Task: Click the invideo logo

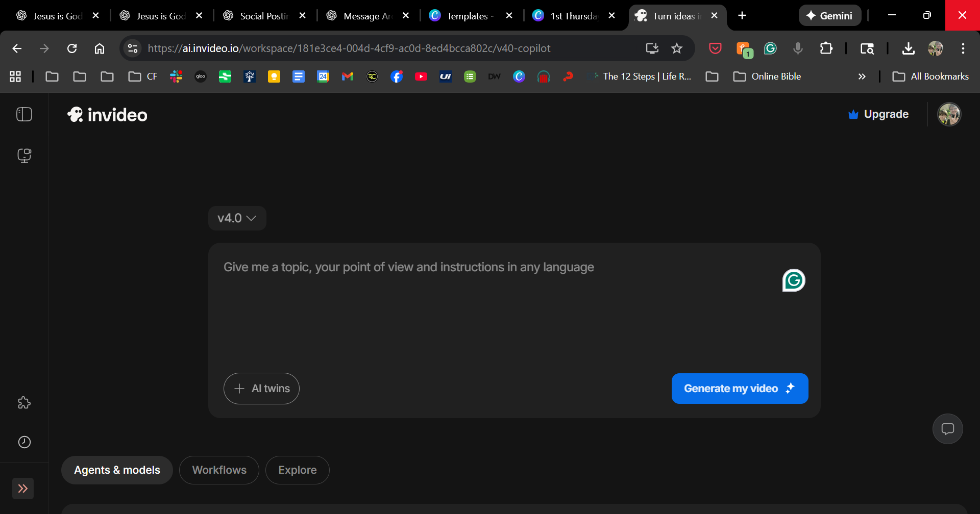Action: 107,115
